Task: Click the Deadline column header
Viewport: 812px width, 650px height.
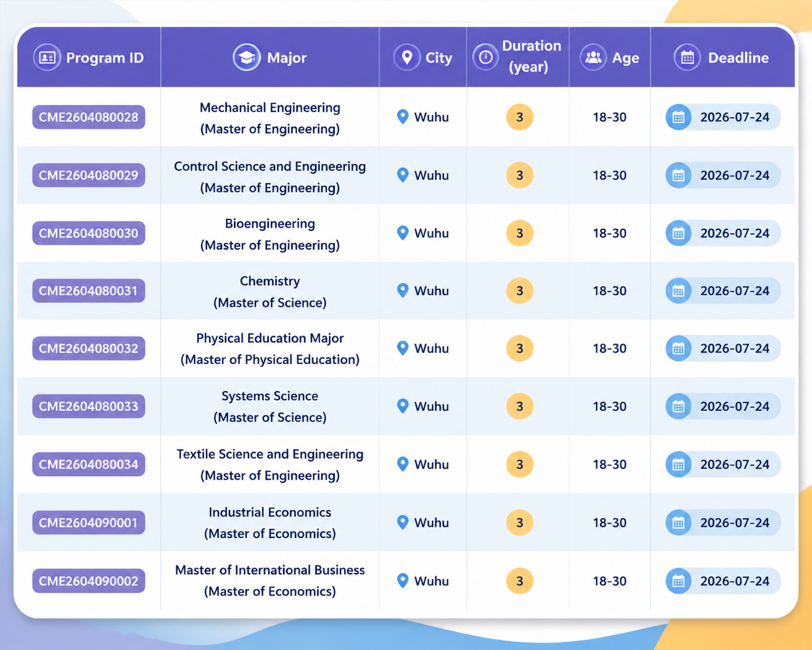Action: coord(722,57)
